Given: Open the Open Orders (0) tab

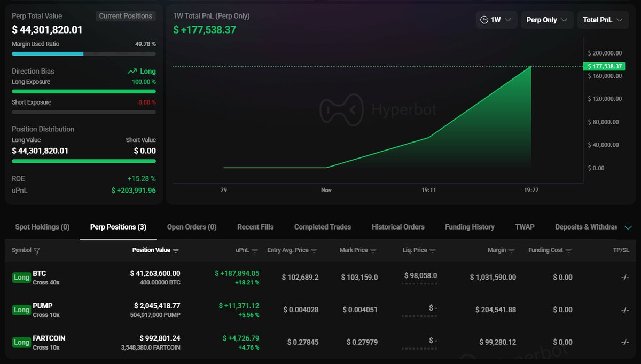Looking at the screenshot, I should click(x=192, y=227).
